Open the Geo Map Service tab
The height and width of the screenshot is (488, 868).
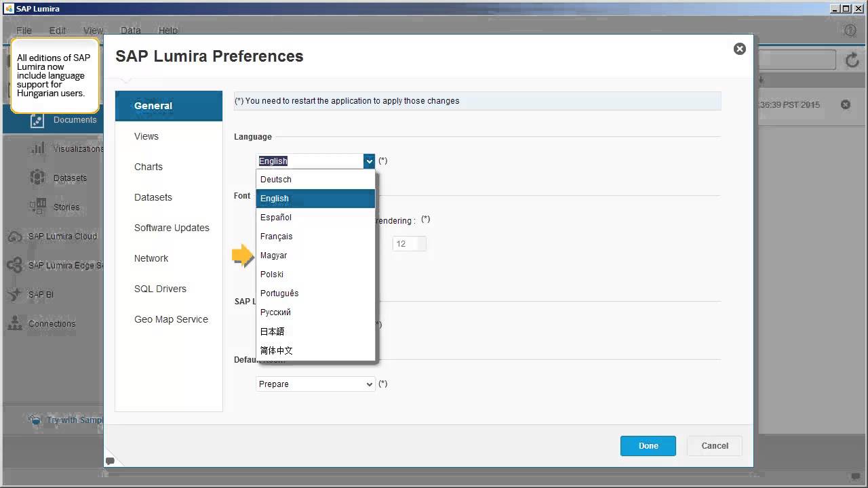pos(171,319)
